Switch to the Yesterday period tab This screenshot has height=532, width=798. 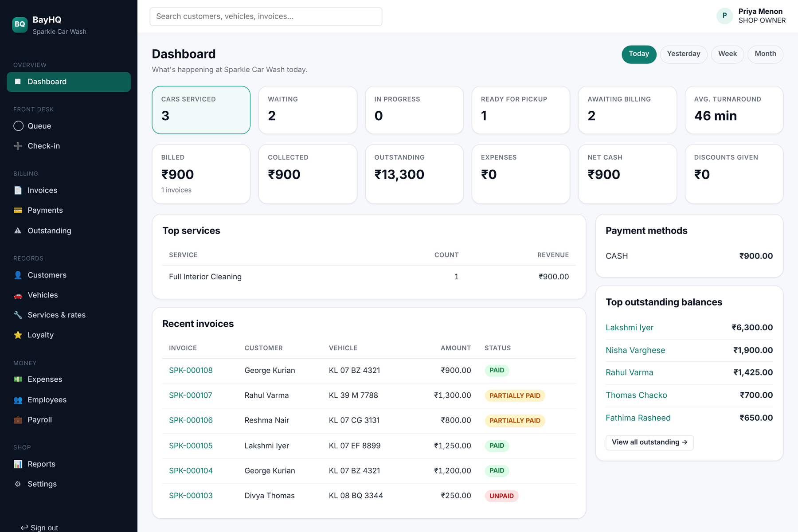(x=684, y=54)
